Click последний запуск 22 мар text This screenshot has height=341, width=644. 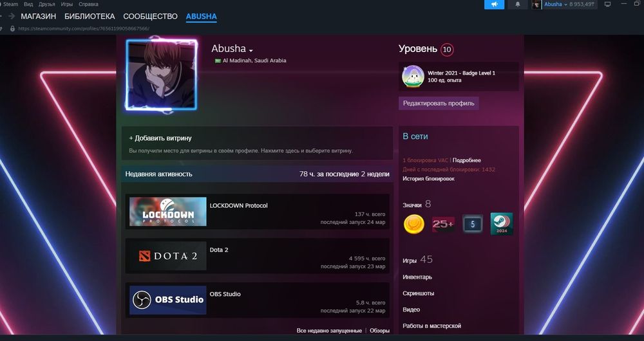click(353, 311)
